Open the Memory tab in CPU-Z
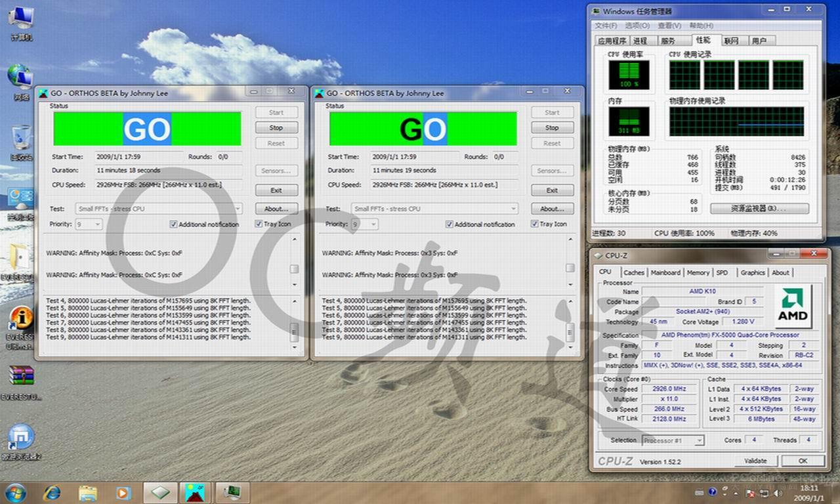 [x=698, y=272]
